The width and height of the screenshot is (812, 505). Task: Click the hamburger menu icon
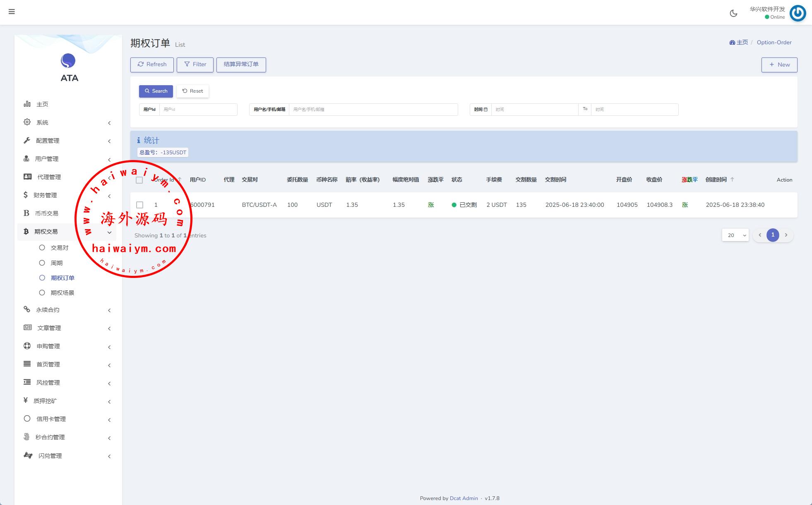[x=12, y=12]
